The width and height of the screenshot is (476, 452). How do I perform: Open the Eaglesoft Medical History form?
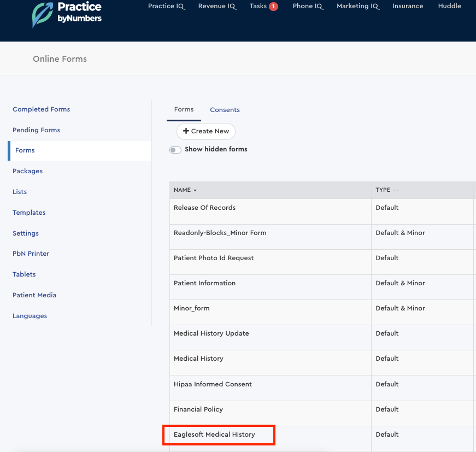214,434
